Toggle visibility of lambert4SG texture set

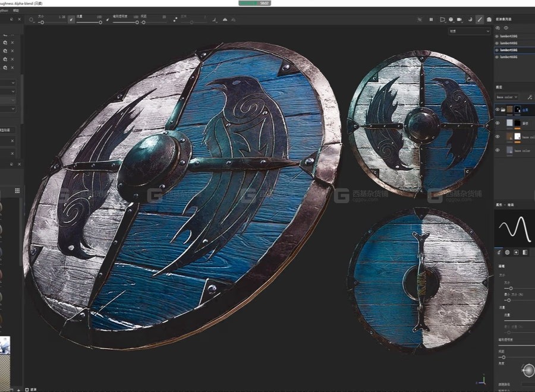497,43
